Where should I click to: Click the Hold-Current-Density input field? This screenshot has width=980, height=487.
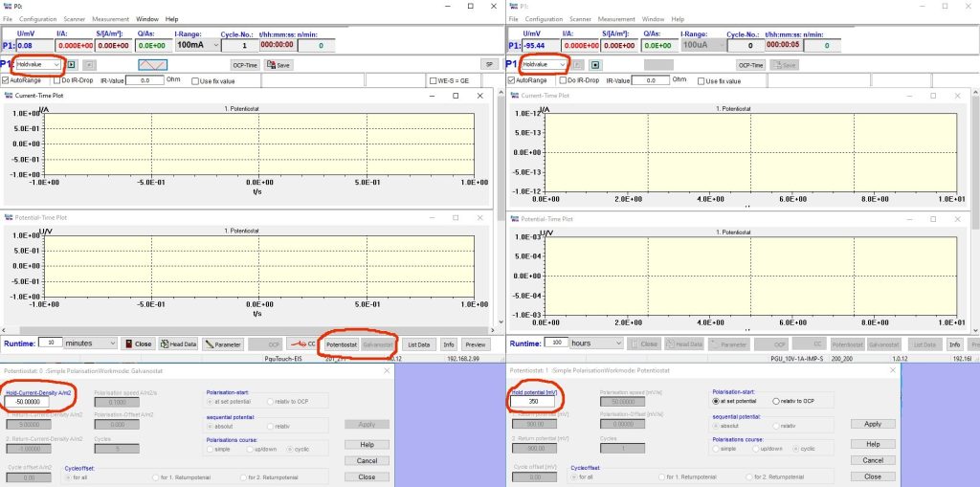click(x=28, y=402)
